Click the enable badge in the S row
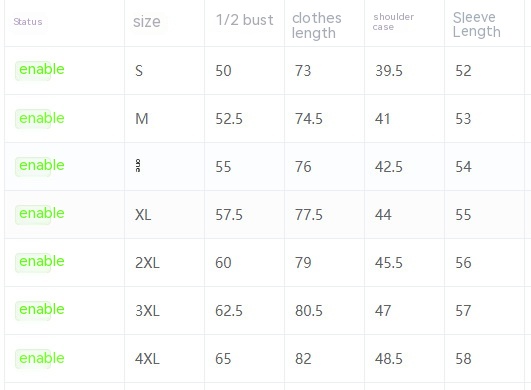The height and width of the screenshot is (390, 531). click(x=40, y=70)
